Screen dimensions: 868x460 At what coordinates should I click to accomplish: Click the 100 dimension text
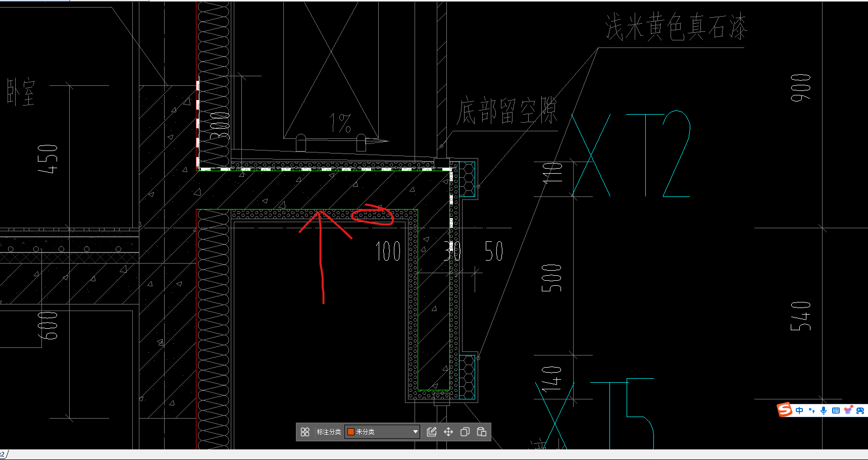388,251
